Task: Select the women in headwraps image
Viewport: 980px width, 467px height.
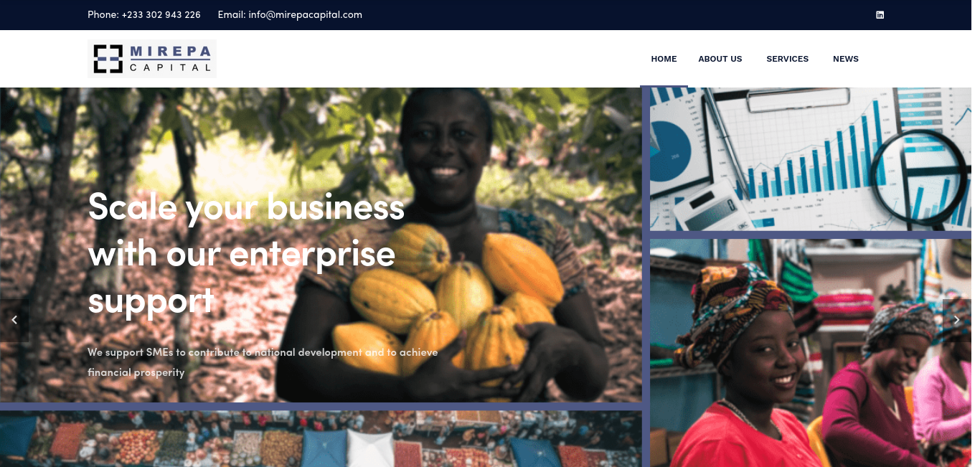Action: 811,353
